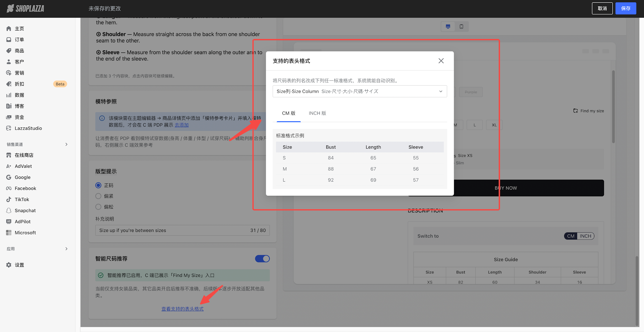Image resolution: width=644 pixels, height=332 pixels.
Task: Open the 主页 home icon
Action: click(x=9, y=29)
